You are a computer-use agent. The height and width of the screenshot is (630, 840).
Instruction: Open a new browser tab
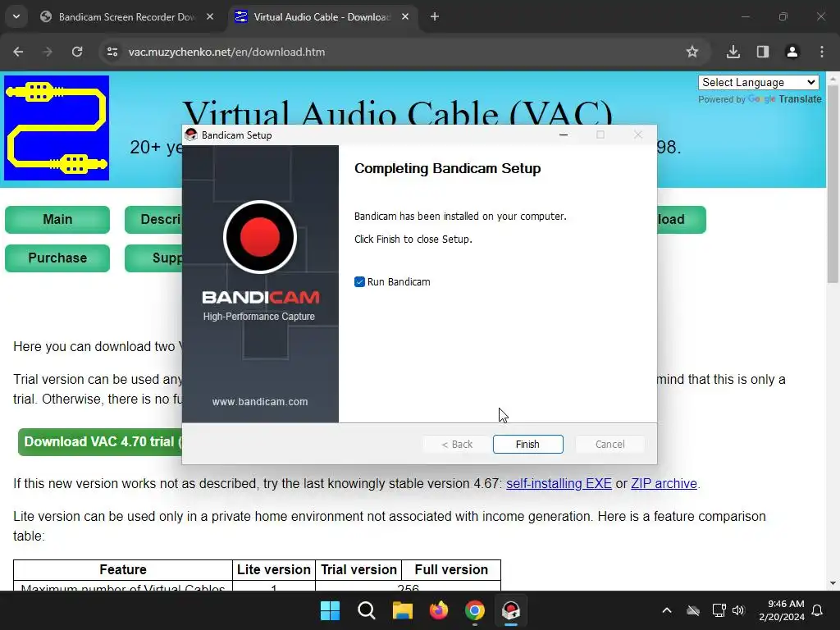click(435, 17)
